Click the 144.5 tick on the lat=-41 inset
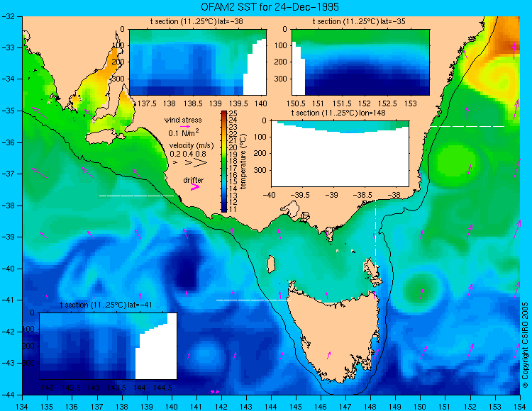532x411 pixels. point(162,388)
